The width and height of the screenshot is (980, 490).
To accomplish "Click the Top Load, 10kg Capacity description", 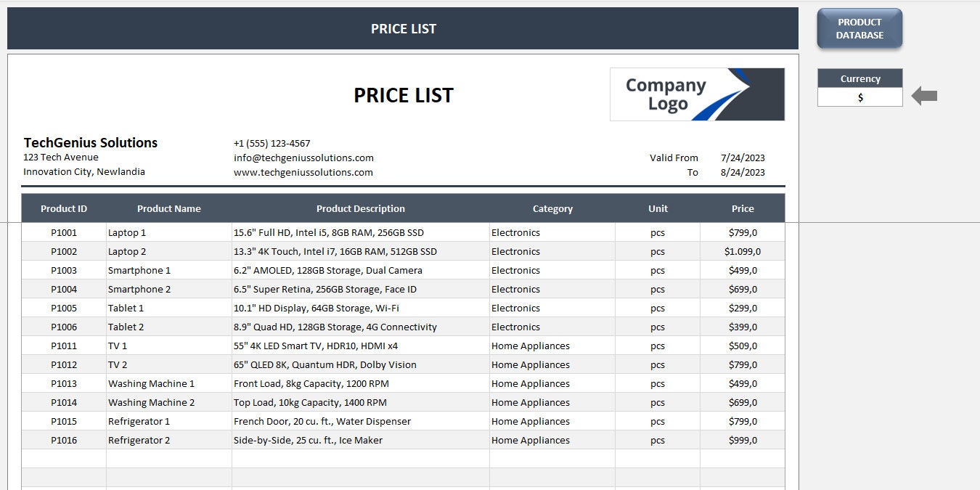I will point(361,402).
